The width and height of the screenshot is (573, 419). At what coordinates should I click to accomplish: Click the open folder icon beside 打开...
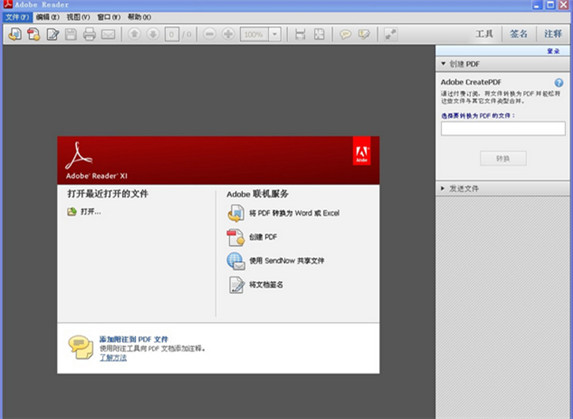coord(72,212)
